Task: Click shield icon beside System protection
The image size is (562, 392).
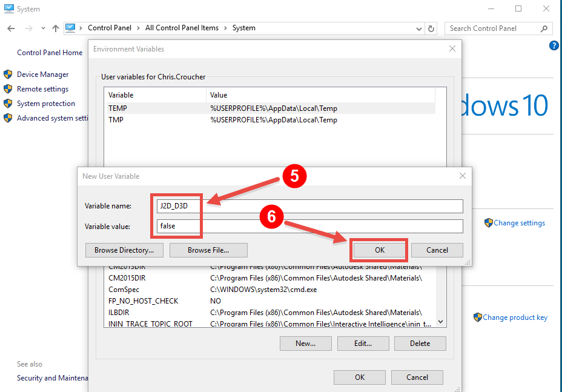Action: coord(8,103)
